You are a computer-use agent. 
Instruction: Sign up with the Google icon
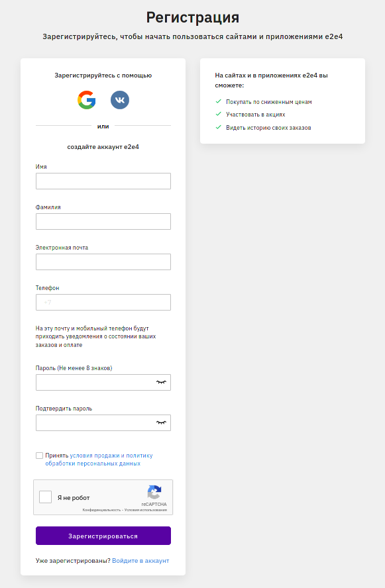point(86,100)
